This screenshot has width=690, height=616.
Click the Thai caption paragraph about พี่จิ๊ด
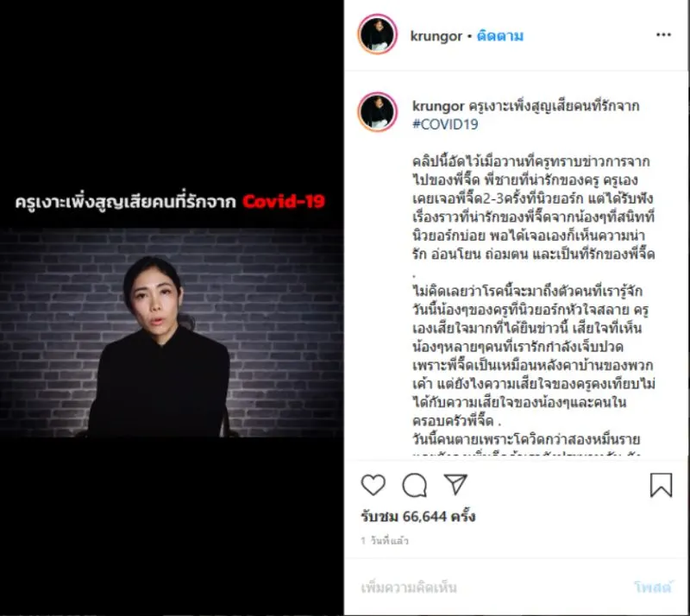[x=533, y=208]
